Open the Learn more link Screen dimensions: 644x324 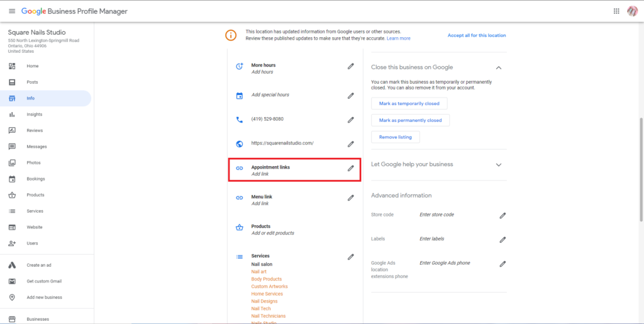coord(398,38)
